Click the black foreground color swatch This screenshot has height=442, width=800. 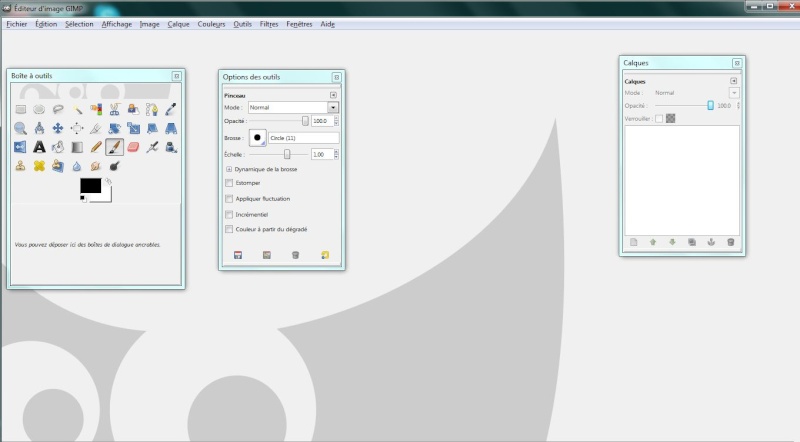pos(90,186)
